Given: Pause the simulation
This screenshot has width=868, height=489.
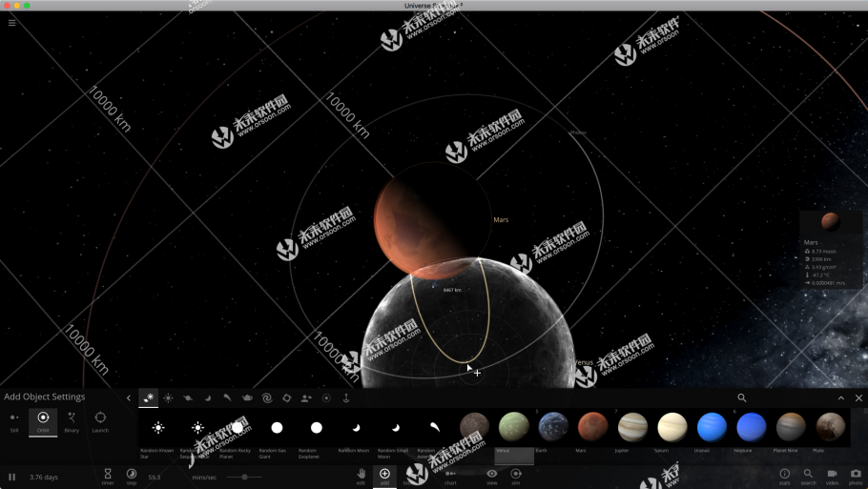Looking at the screenshot, I should pos(11,477).
